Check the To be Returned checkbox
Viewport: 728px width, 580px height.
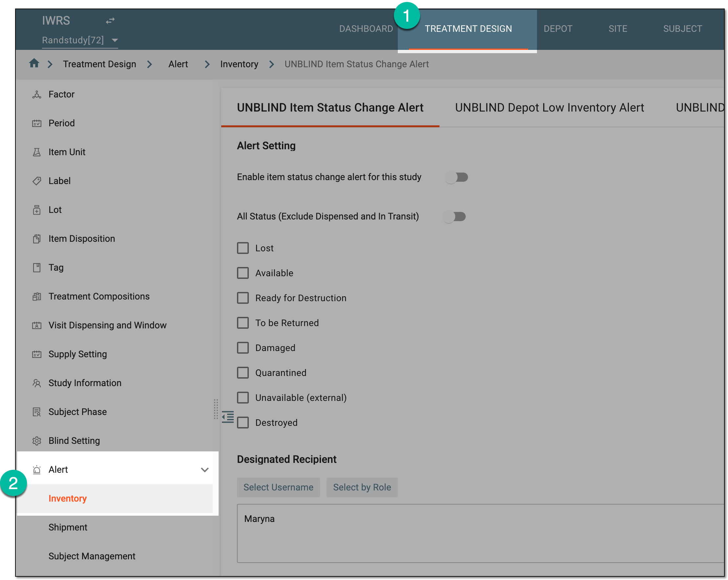(x=243, y=323)
